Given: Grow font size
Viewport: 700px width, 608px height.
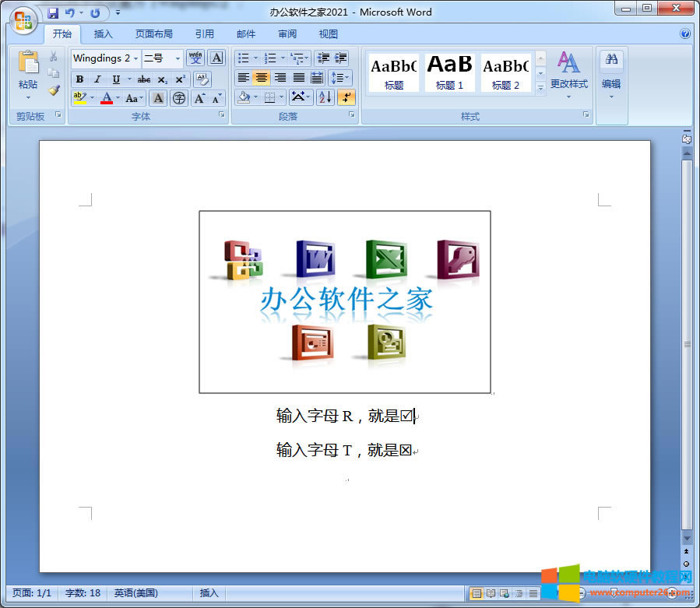Looking at the screenshot, I should pos(199,98).
